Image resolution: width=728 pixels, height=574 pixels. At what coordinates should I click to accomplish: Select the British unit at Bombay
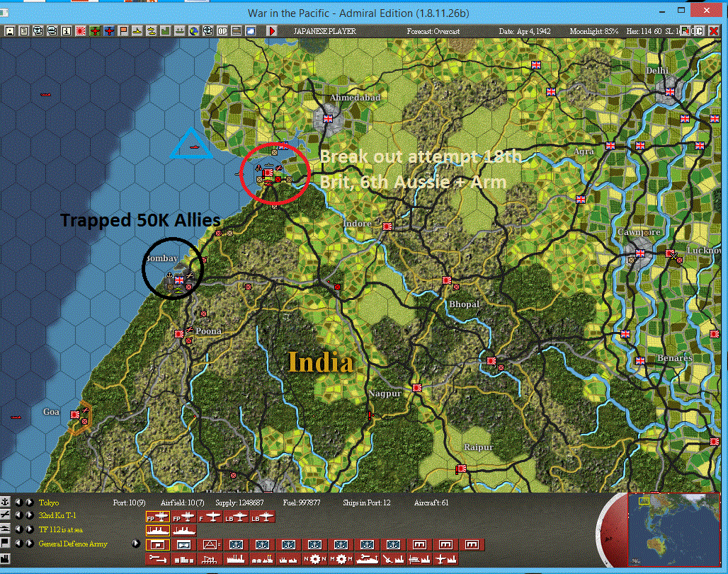click(178, 280)
